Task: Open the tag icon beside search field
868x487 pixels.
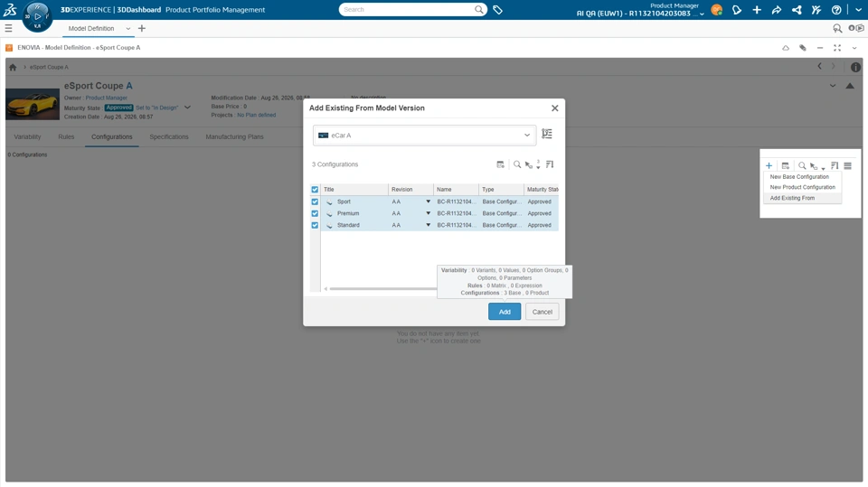Action: coord(497,10)
